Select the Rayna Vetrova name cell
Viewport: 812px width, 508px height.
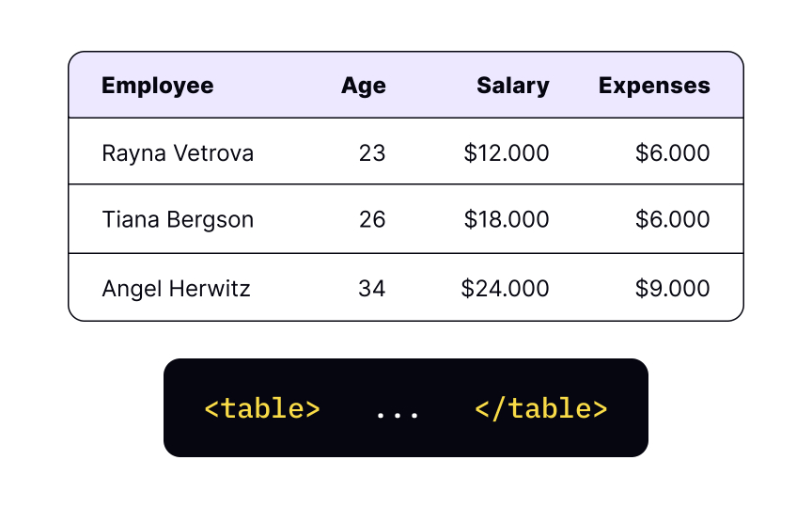(178, 153)
